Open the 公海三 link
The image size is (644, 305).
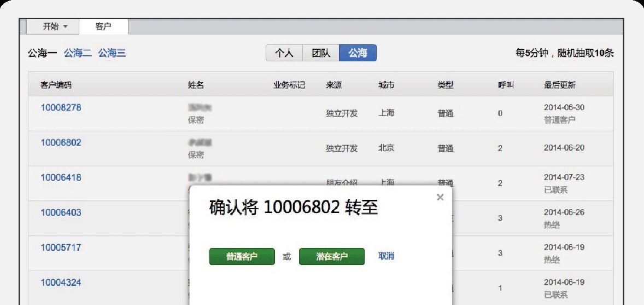(x=112, y=53)
